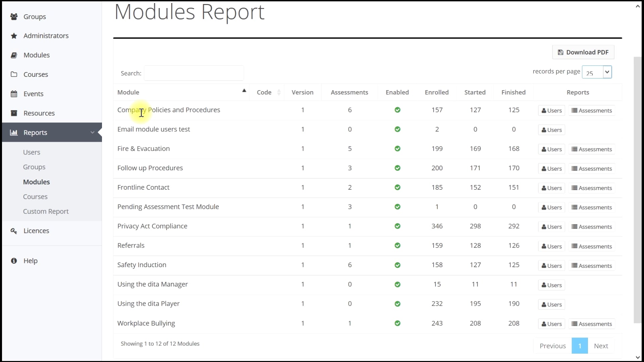Open Assessments report for Frontline Contact
644x362 pixels.
[592, 188]
